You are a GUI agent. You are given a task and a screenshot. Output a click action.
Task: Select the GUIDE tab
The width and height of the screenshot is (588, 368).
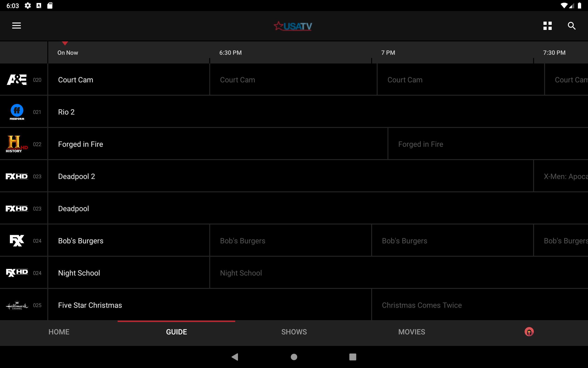coord(176,332)
